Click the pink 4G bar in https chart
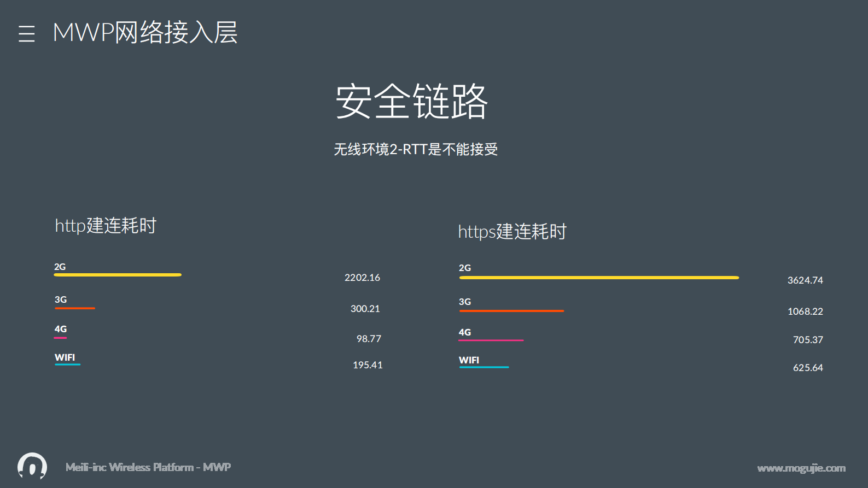Viewport: 868px width, 488px height. click(x=491, y=340)
